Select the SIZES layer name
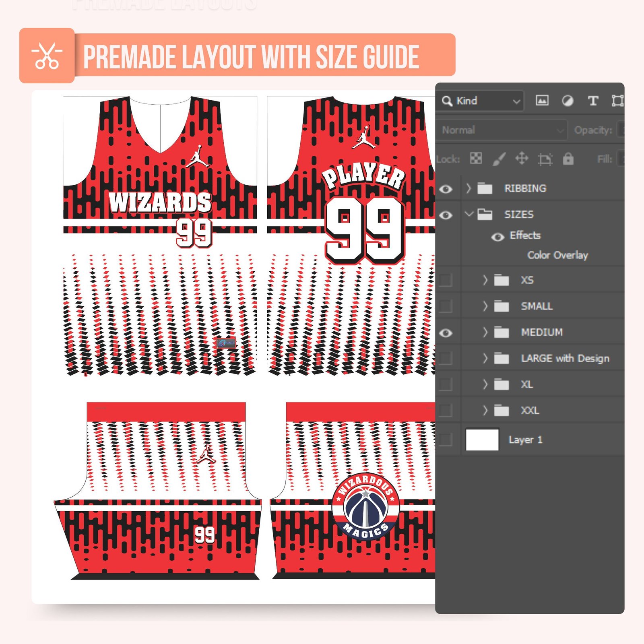This screenshot has height=644, width=644. 519,215
